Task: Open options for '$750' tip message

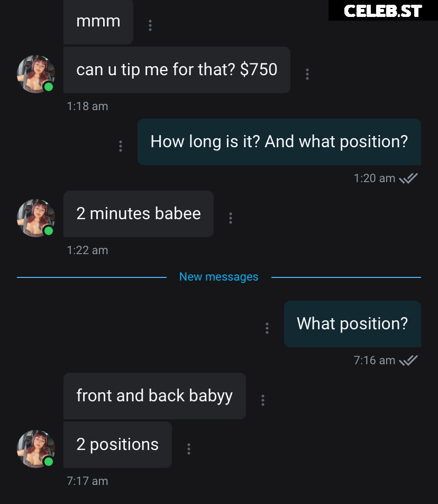Action: (x=307, y=74)
